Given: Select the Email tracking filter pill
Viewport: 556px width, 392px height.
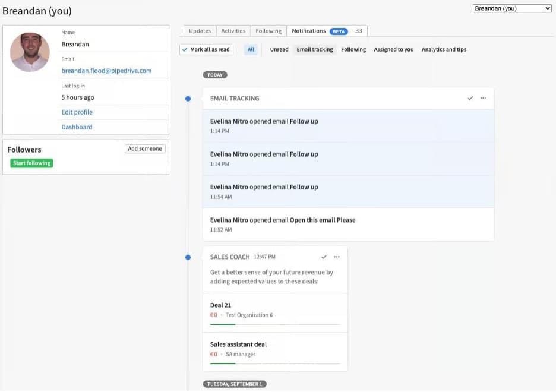Looking at the screenshot, I should (314, 49).
